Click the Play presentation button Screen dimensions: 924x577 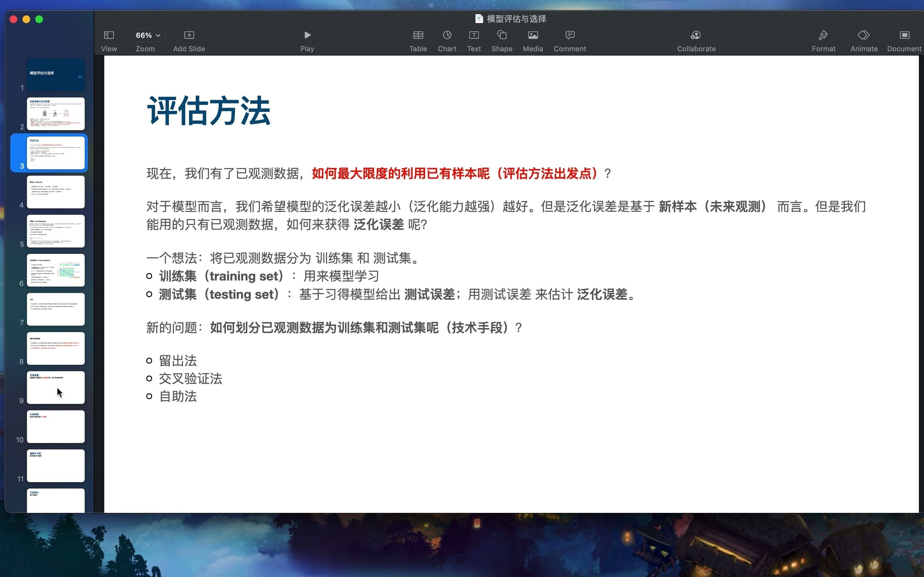point(307,35)
